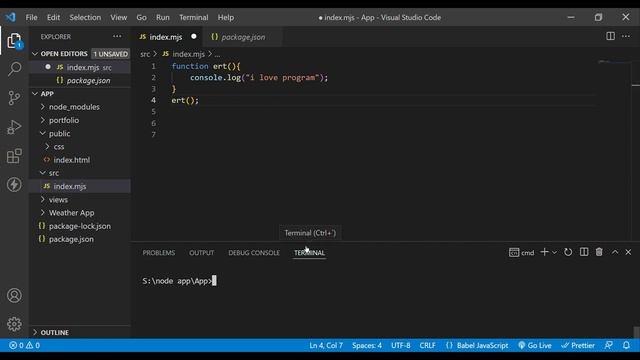Viewport: 640px width, 360px height.
Task: Open the Edit menu
Action: (53, 18)
